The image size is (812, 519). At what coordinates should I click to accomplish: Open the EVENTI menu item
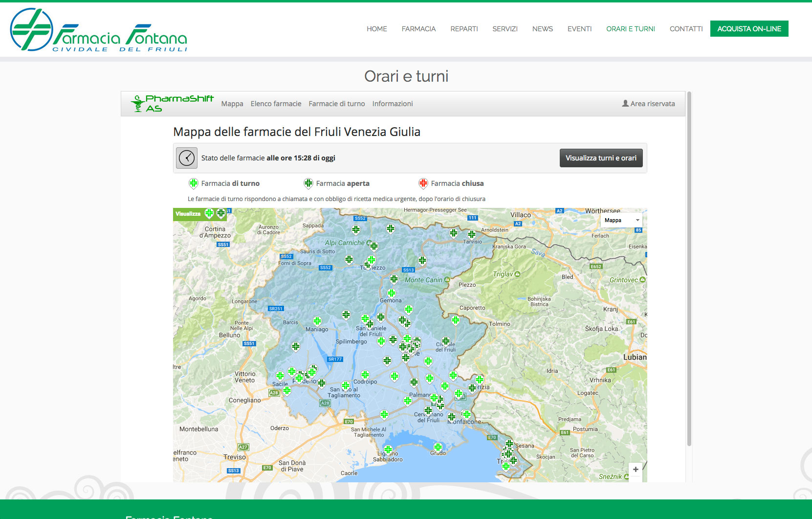(x=579, y=29)
